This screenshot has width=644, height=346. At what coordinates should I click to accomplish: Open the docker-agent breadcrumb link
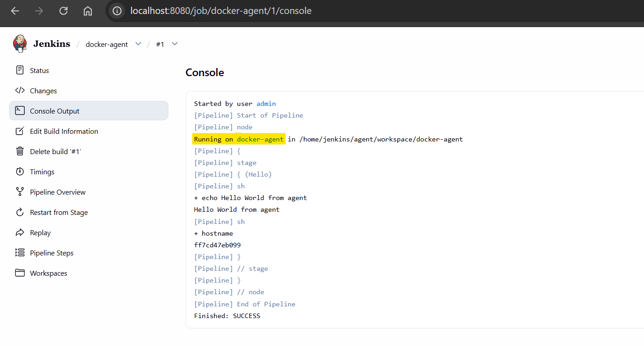(x=107, y=44)
